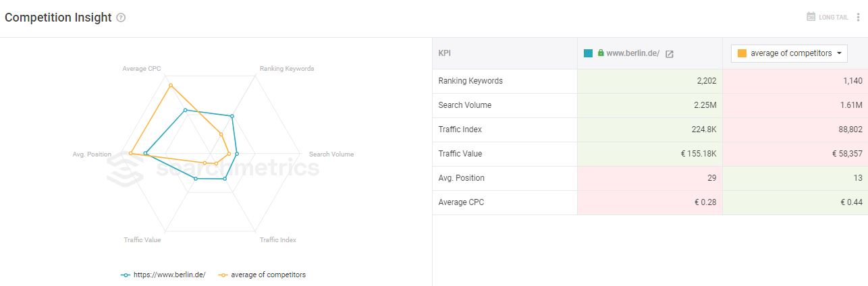The height and width of the screenshot is (286, 868).
Task: Click the Avg. Position radar axis label
Action: point(92,154)
